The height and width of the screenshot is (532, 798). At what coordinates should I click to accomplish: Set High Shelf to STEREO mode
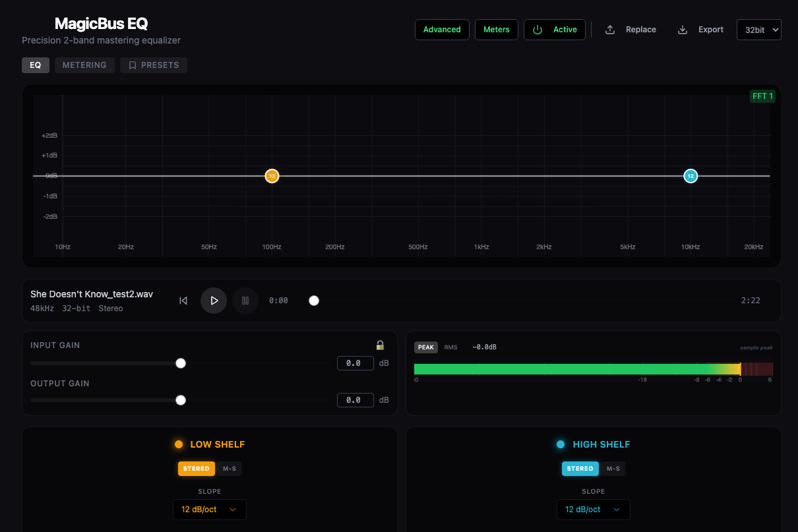click(580, 469)
